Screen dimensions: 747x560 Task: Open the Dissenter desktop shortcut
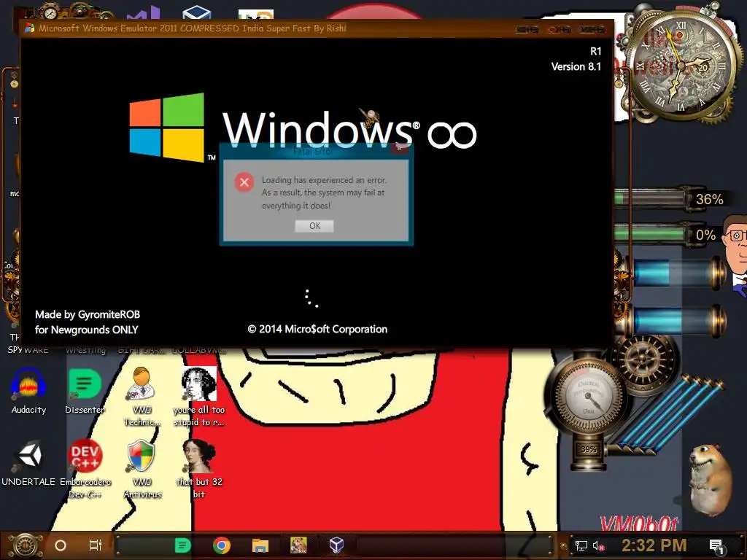click(85, 391)
